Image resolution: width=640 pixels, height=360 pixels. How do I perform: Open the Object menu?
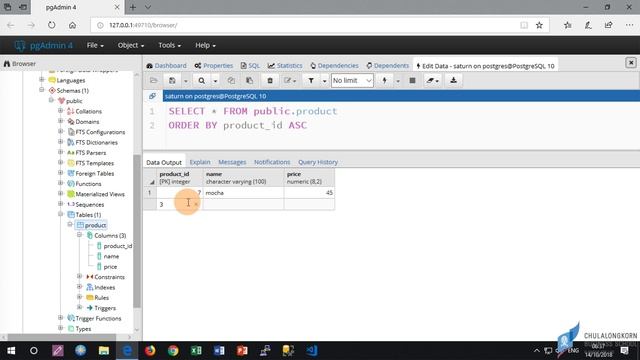[131, 45]
